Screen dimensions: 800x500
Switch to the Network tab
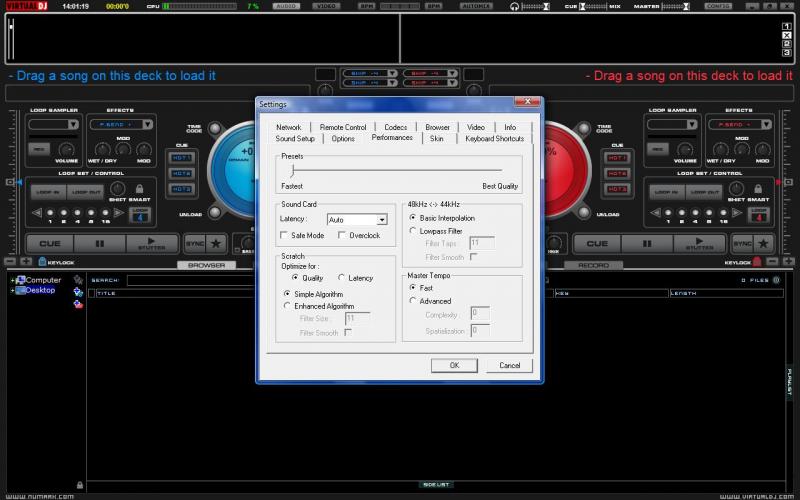click(x=289, y=127)
